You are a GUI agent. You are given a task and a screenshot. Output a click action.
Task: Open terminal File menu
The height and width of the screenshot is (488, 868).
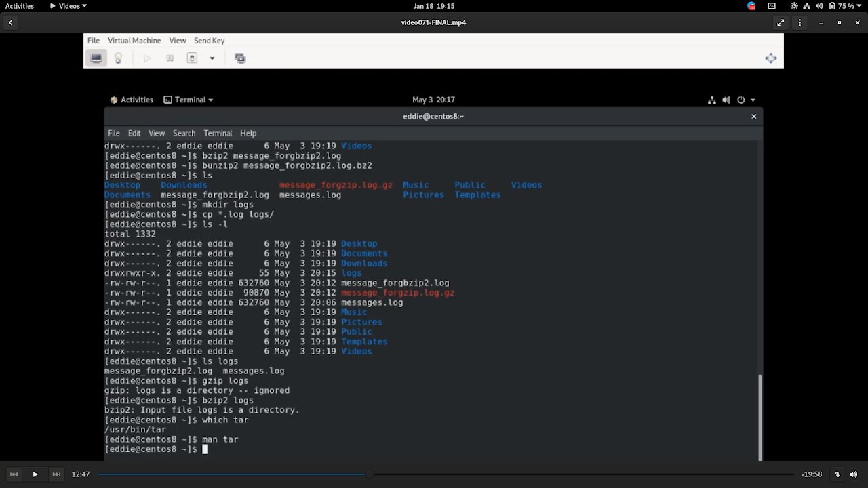pos(114,133)
